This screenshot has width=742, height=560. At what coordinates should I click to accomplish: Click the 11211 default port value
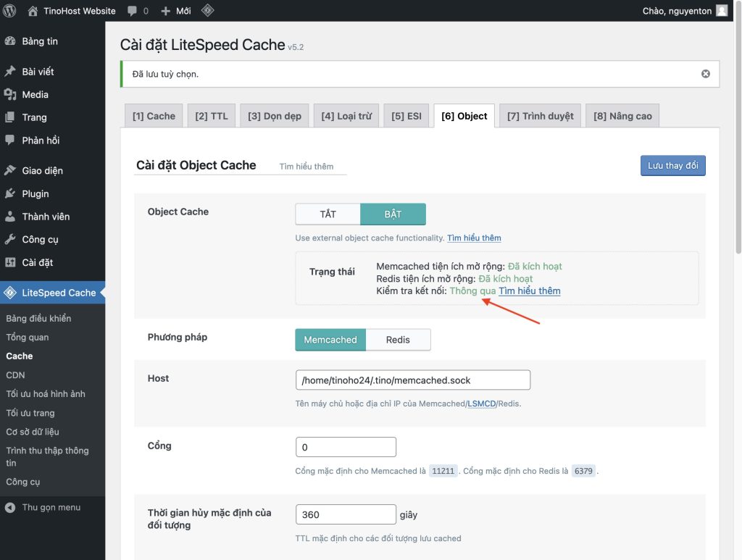click(443, 471)
